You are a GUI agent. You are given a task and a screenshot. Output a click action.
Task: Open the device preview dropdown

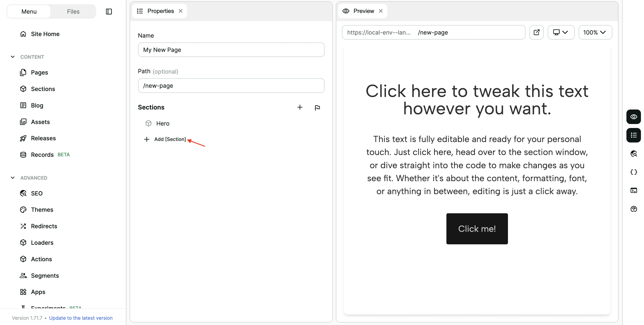pos(561,32)
